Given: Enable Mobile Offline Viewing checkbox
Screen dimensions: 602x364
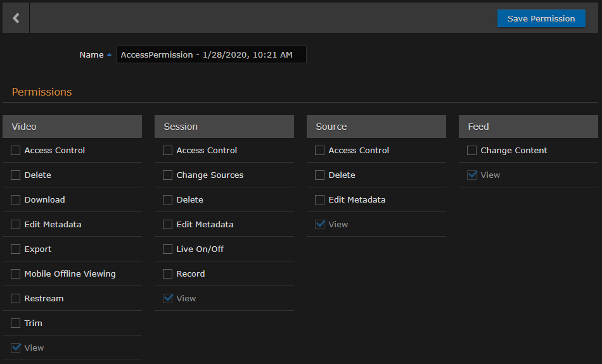Looking at the screenshot, I should point(16,274).
